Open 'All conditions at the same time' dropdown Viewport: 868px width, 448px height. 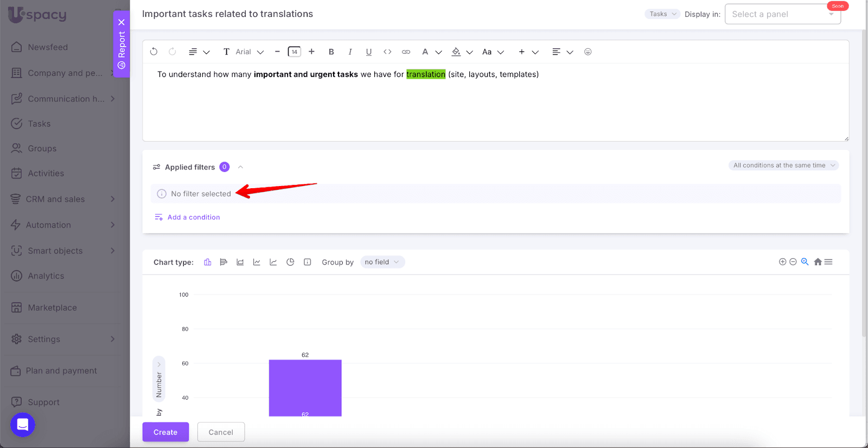(x=783, y=165)
